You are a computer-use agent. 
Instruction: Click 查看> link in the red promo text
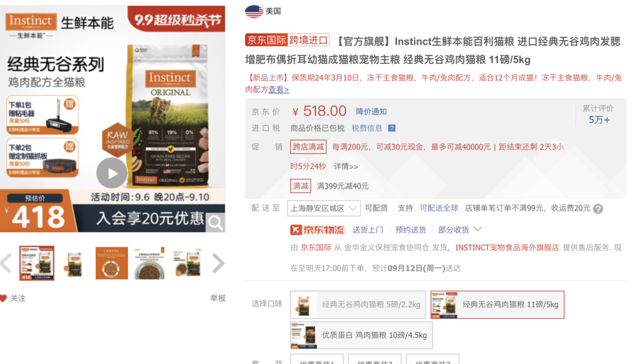pyautogui.click(x=278, y=90)
